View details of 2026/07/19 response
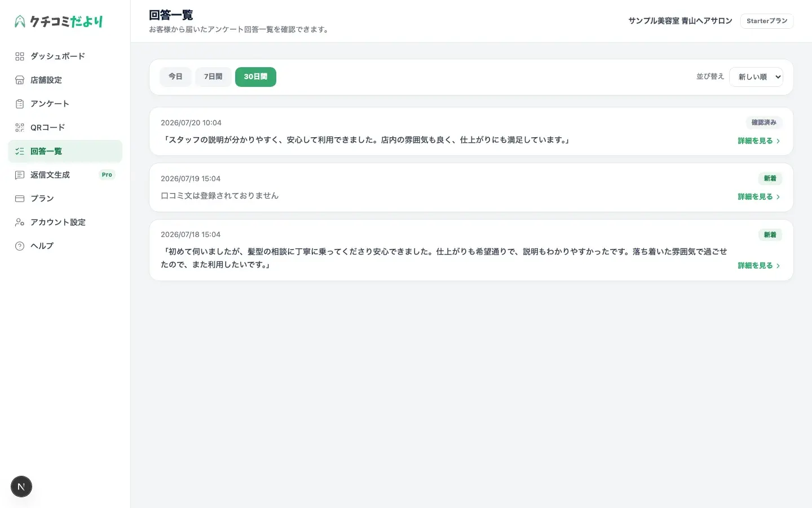 [759, 197]
